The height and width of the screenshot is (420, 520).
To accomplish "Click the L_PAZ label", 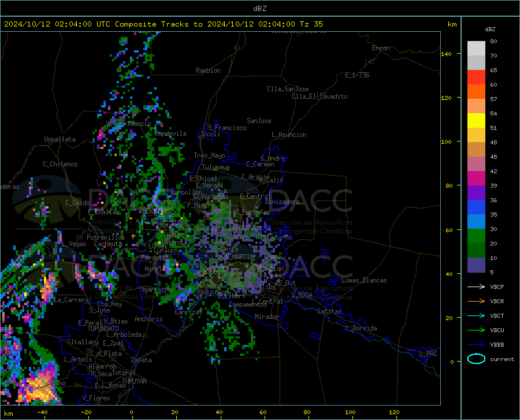I will coord(428,354).
